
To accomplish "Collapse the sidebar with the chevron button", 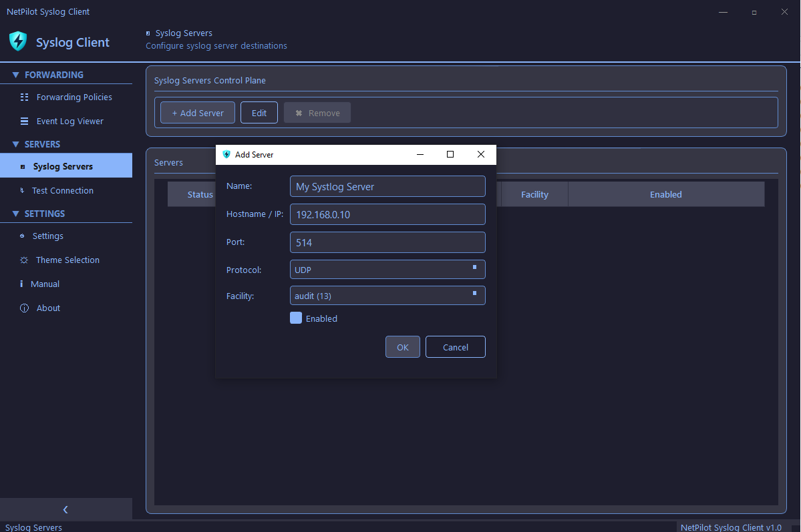I will pos(65,509).
